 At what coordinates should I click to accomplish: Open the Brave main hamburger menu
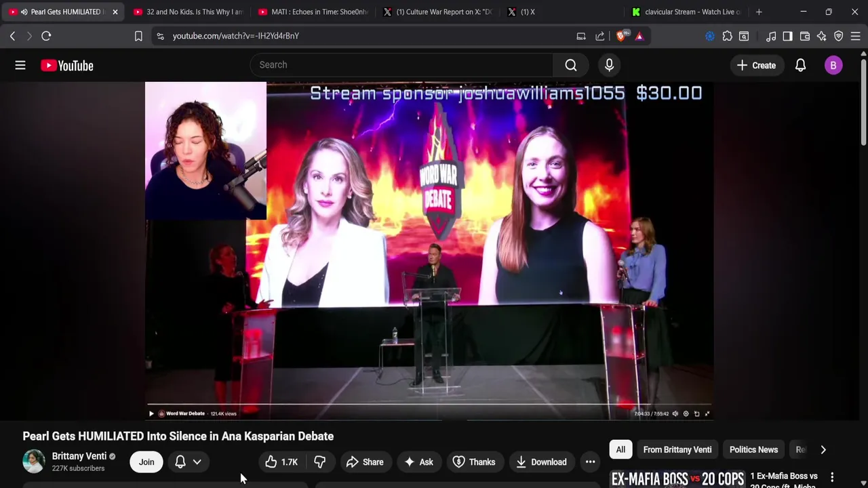pos(856,36)
